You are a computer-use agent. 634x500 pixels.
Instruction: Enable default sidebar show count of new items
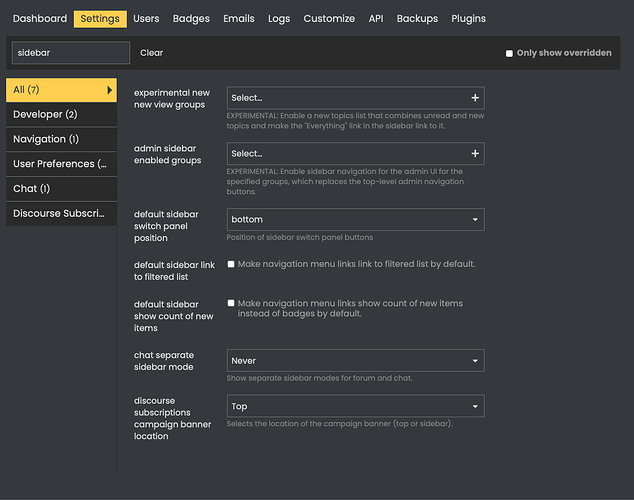click(231, 303)
